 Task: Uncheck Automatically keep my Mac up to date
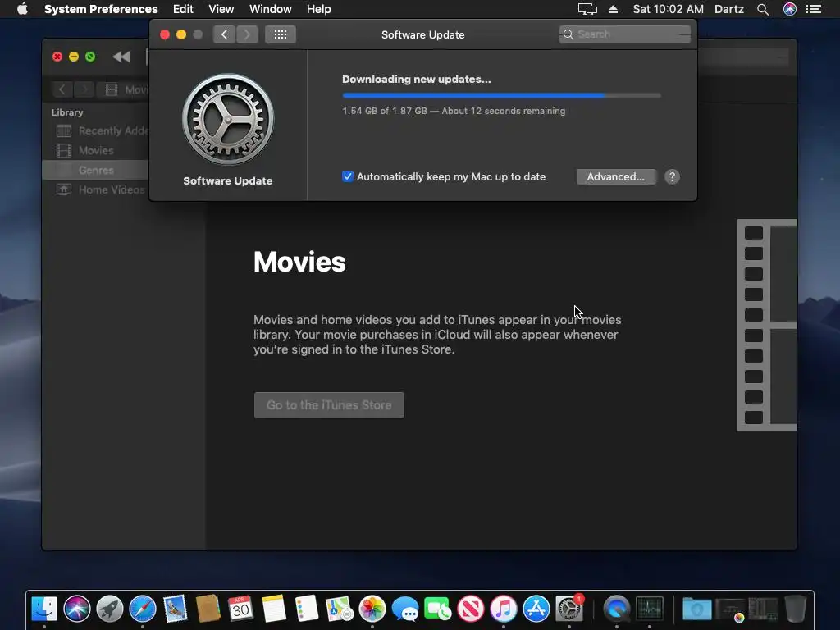pos(348,177)
